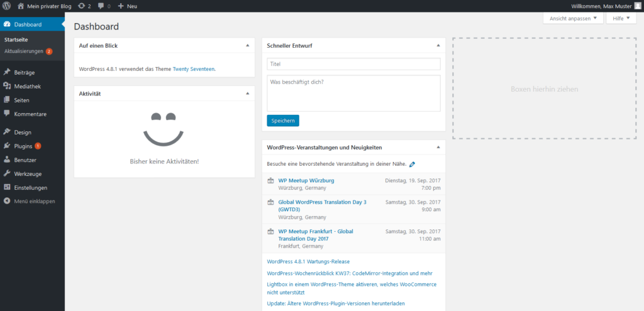Open the Plugins menu
Screen dimensions: 644x311
click(x=32, y=146)
